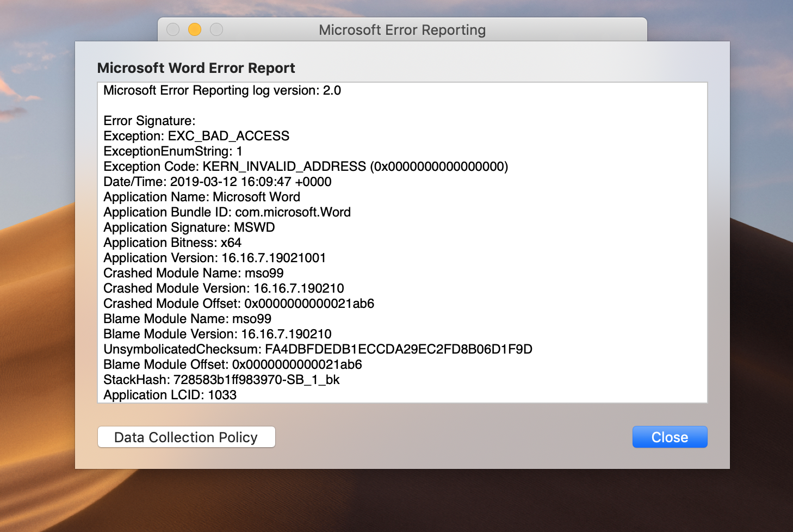This screenshot has height=532, width=793.
Task: Select the Error Signature line
Action: click(x=149, y=121)
